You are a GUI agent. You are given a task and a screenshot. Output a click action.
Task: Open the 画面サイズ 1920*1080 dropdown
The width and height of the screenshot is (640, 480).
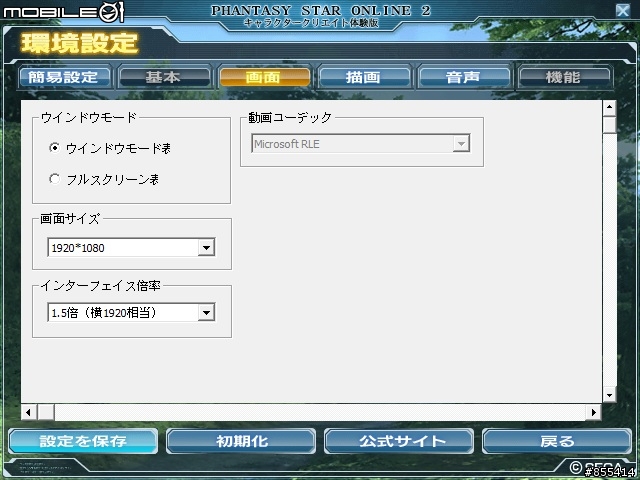(x=206, y=247)
